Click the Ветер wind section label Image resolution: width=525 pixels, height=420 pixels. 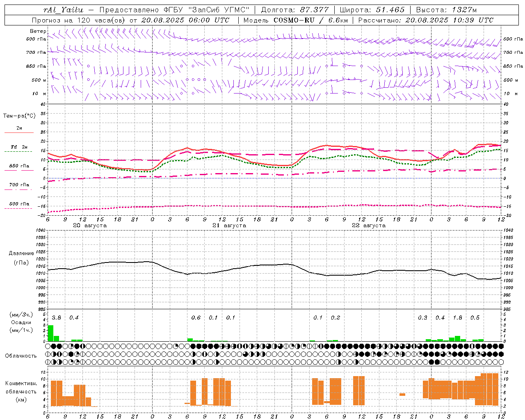pyautogui.click(x=38, y=31)
